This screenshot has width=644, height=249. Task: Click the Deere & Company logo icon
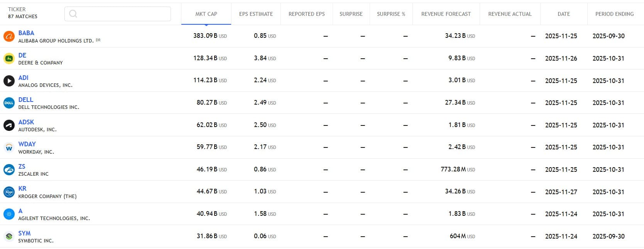tap(9, 59)
